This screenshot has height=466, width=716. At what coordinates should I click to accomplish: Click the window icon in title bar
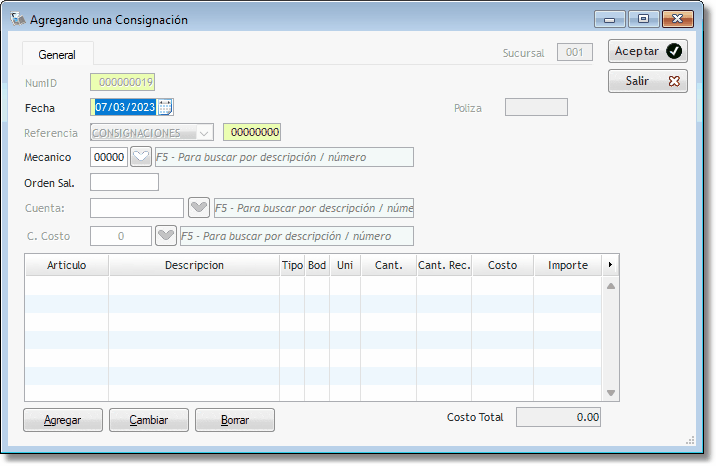click(x=17, y=19)
